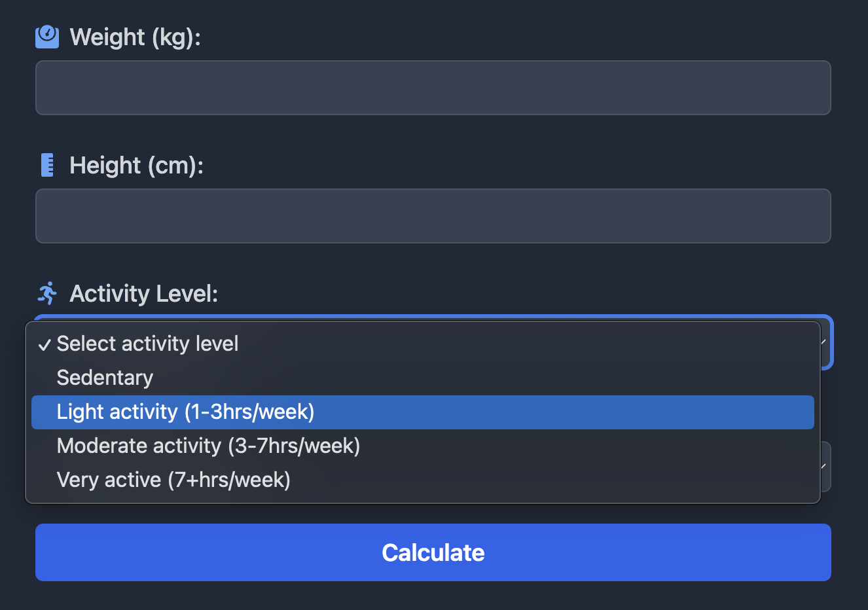Image resolution: width=868 pixels, height=610 pixels.
Task: Click the Weight (kg) label text
Action: [135, 37]
